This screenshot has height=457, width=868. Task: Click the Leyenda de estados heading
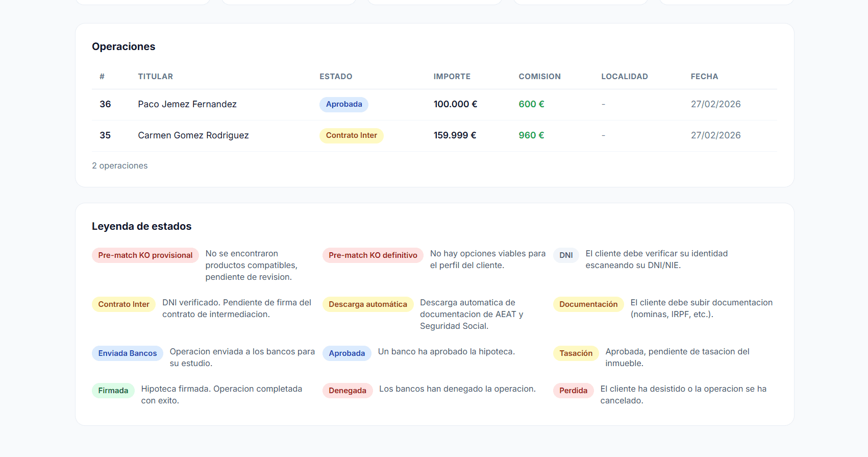pos(141,226)
